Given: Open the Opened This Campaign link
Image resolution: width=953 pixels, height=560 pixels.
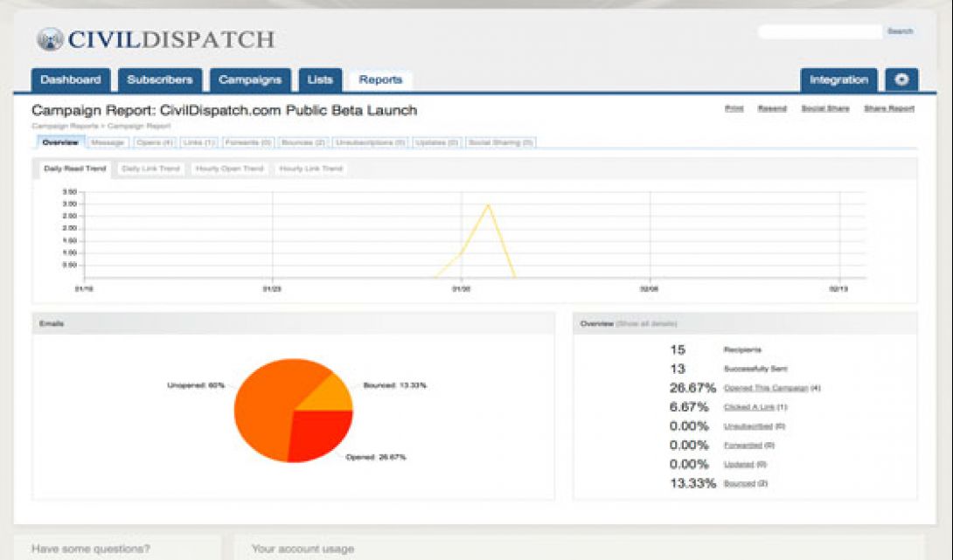Looking at the screenshot, I should (766, 388).
